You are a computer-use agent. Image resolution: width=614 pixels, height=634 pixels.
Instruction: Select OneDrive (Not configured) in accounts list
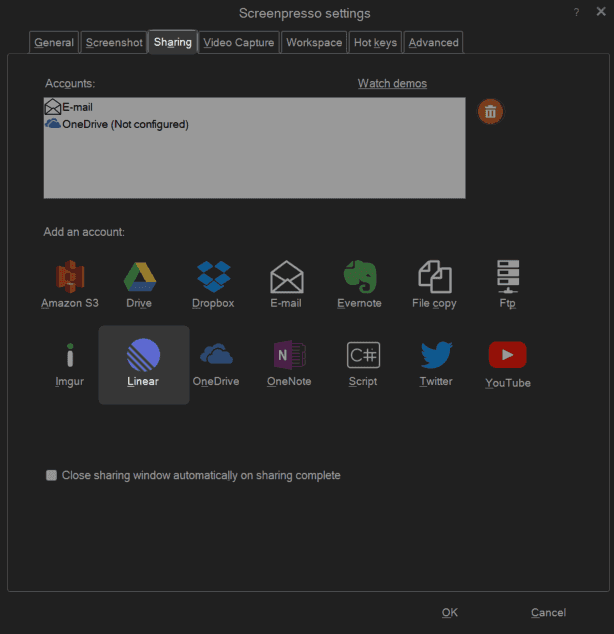[x=124, y=124]
